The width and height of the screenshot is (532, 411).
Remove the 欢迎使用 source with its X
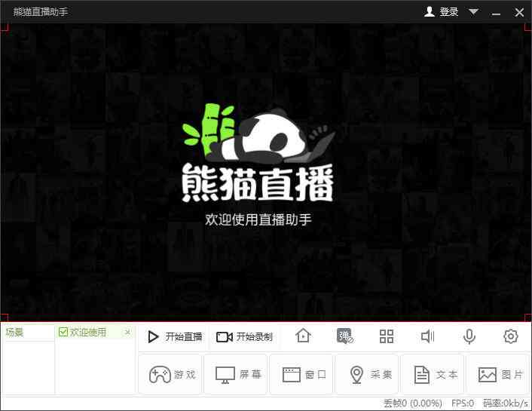(127, 332)
